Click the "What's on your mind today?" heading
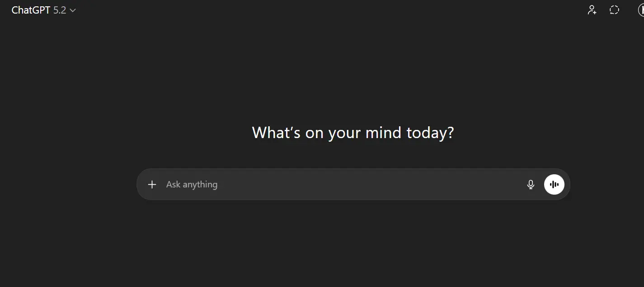 pos(353,133)
